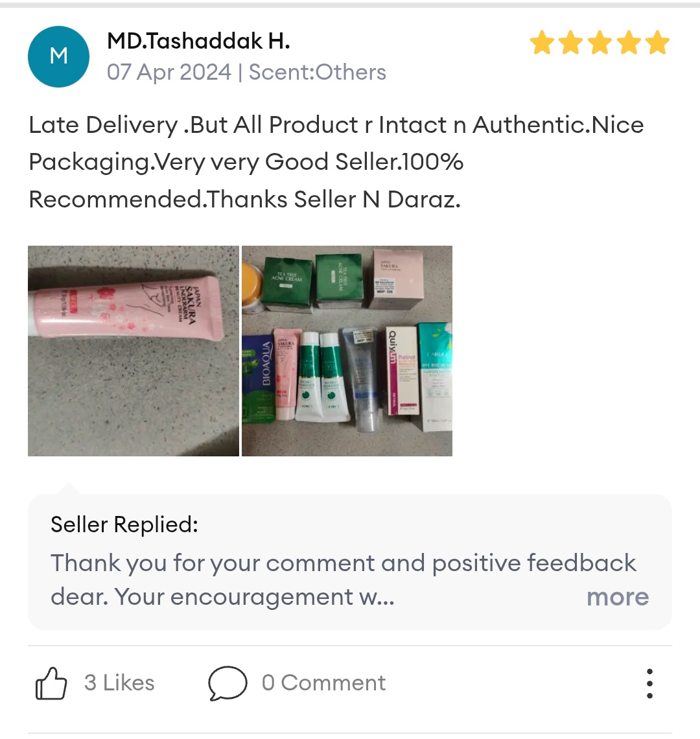Click the fourth rating star
The image size is (700, 739).
pos(629,43)
